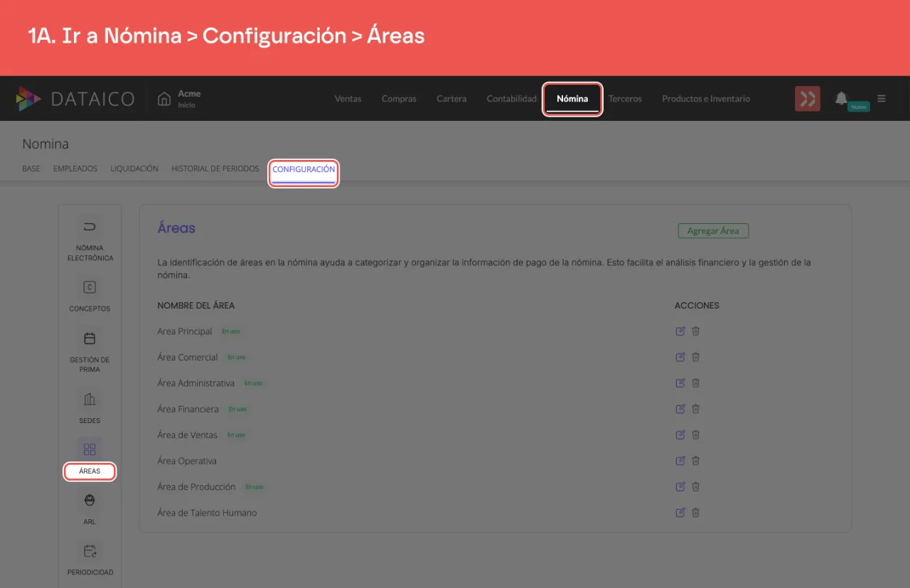Select the Áreas grid icon in sidebar
910x588 pixels.
(90, 449)
